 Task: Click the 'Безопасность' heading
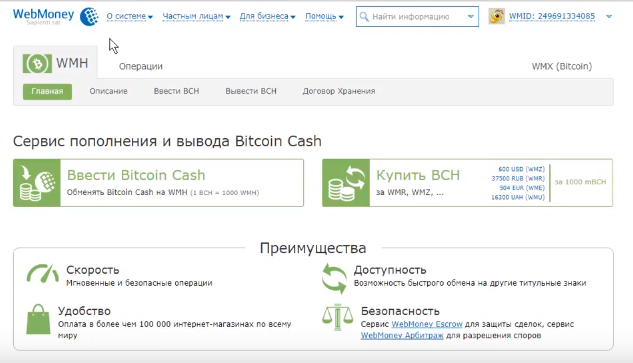click(x=400, y=311)
